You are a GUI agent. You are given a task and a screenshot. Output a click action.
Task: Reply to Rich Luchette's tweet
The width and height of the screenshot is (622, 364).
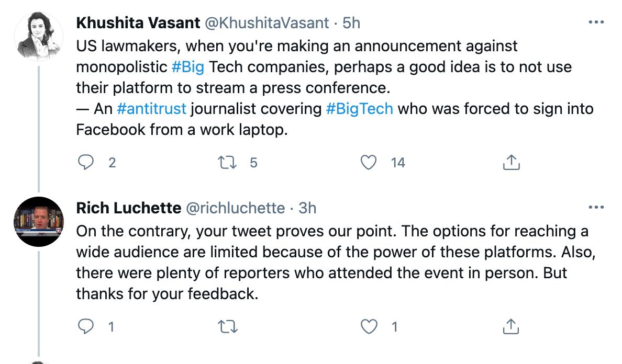(x=86, y=327)
